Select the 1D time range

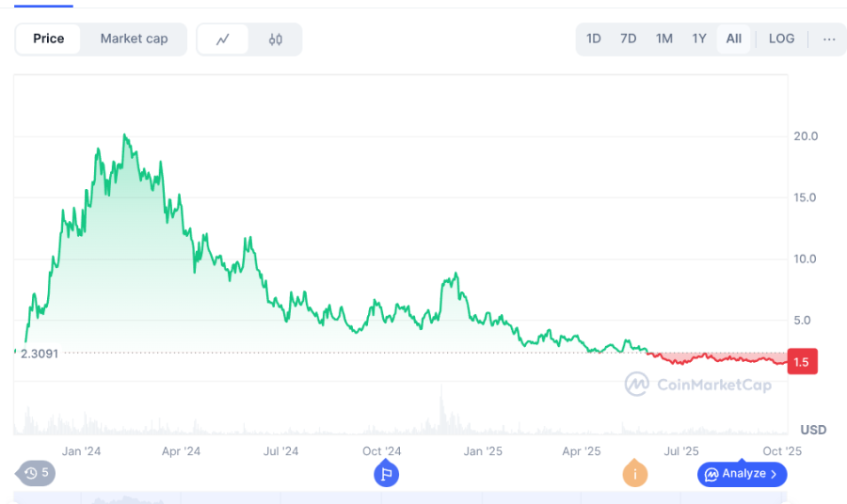[x=594, y=39]
